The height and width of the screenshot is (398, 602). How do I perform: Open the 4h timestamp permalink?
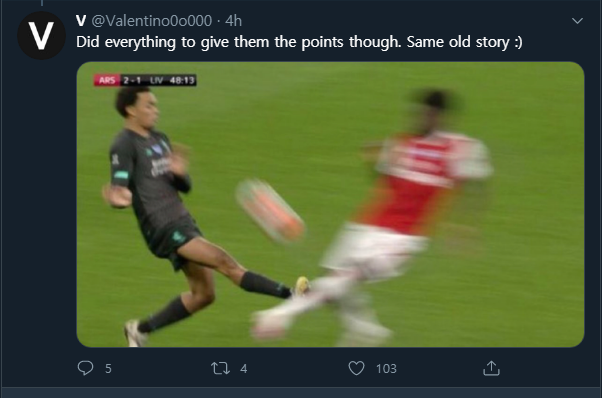coord(233,21)
